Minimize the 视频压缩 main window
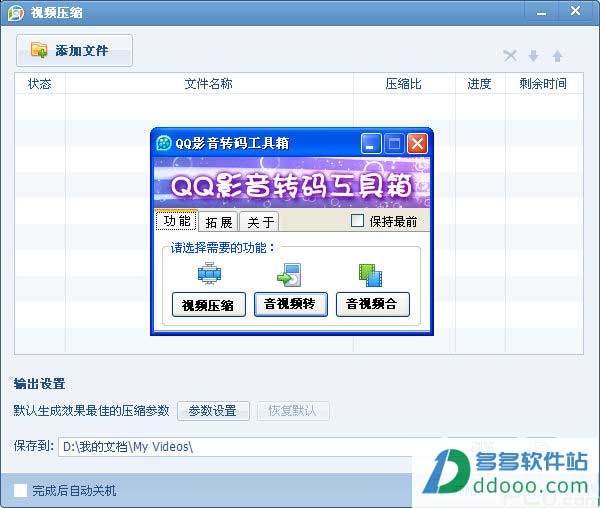This screenshot has height=508, width=600. 541,12
